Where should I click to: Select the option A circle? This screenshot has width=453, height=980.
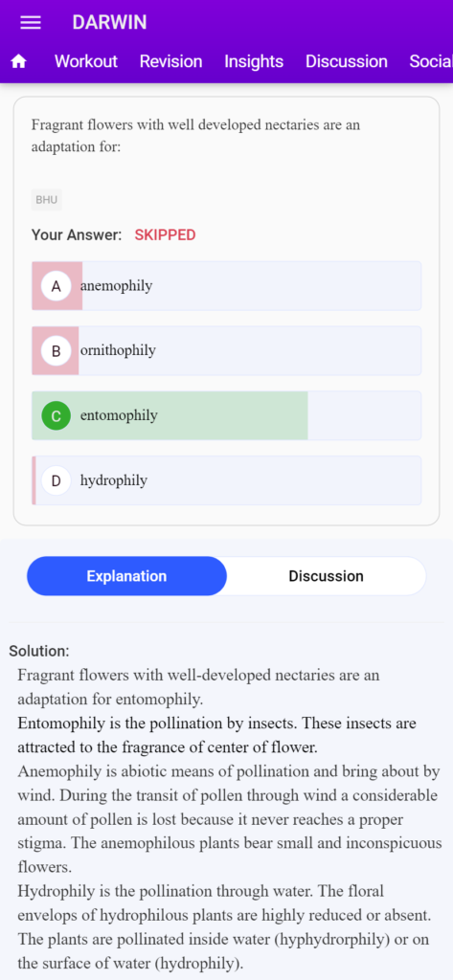pos(57,286)
